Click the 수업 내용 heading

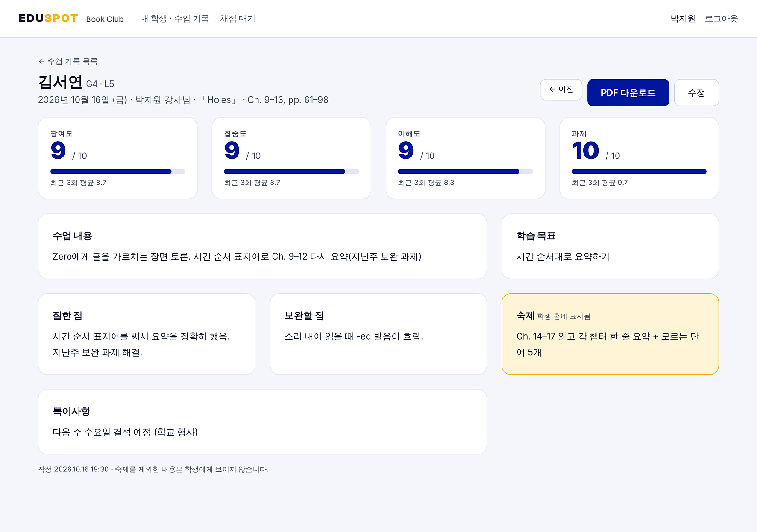(x=72, y=236)
